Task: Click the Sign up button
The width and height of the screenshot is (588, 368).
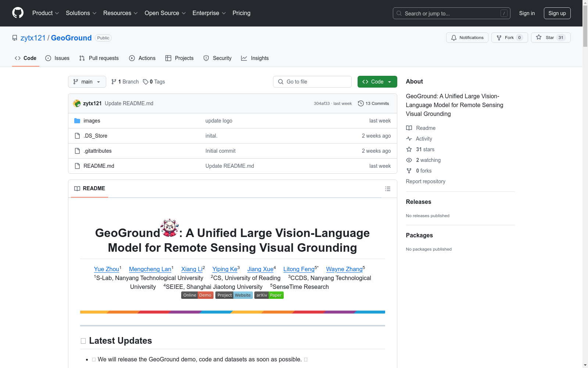Action: click(x=557, y=13)
